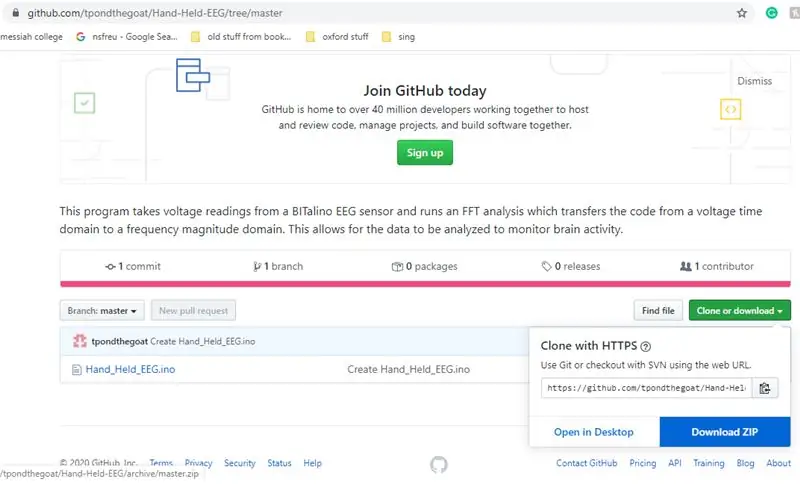Open the tpondthegoat avatar image
Viewport: 800px width, 484px height.
coord(80,341)
